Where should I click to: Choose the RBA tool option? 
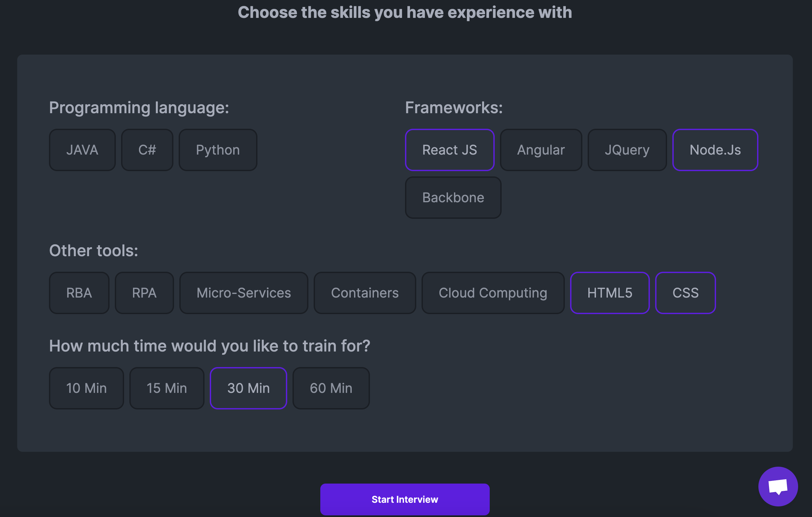pyautogui.click(x=79, y=293)
